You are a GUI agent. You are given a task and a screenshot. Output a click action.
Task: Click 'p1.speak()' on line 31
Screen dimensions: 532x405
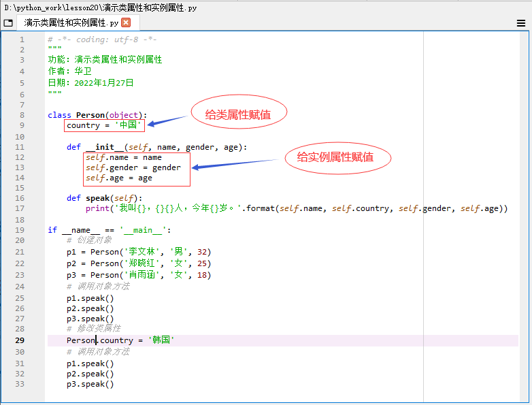tap(90, 363)
